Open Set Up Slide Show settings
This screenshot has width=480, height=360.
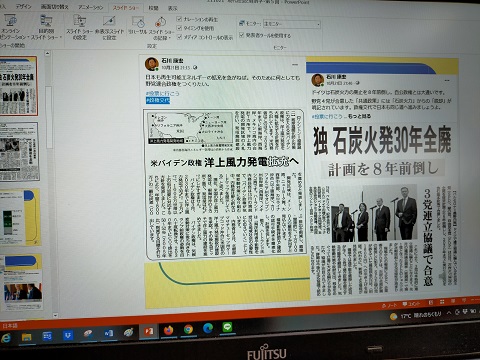pos(79,21)
